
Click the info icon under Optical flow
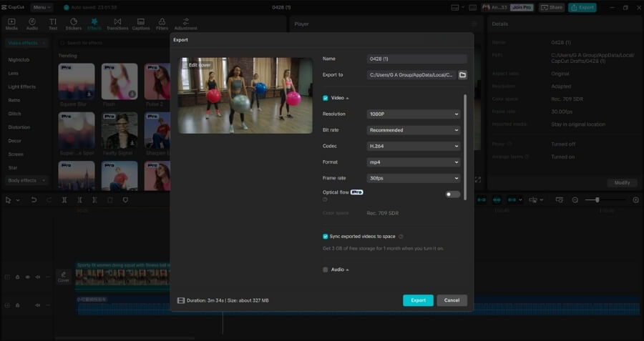[x=325, y=199]
